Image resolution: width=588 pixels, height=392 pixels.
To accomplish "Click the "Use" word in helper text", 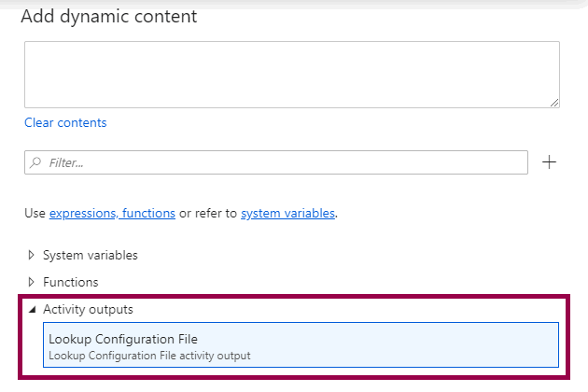I will point(35,213).
